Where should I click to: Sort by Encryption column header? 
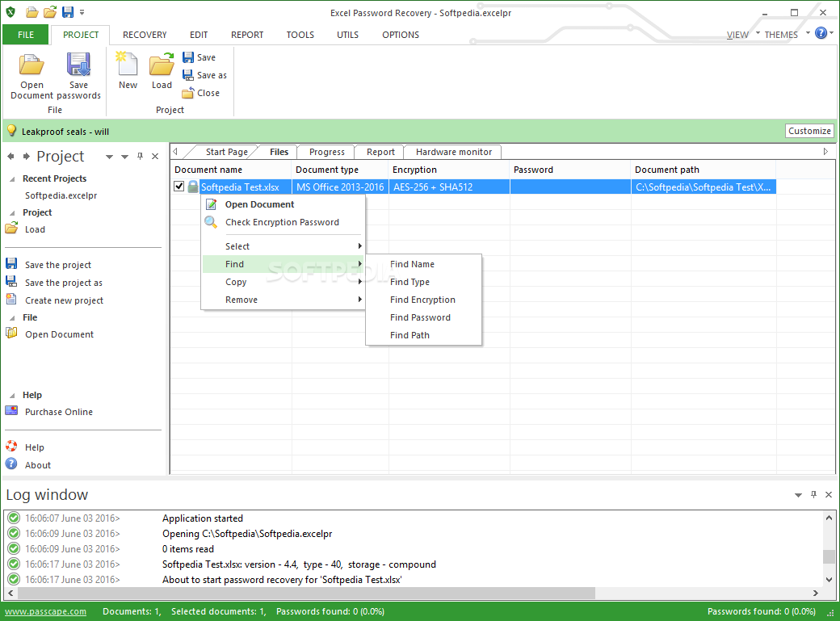(449, 170)
